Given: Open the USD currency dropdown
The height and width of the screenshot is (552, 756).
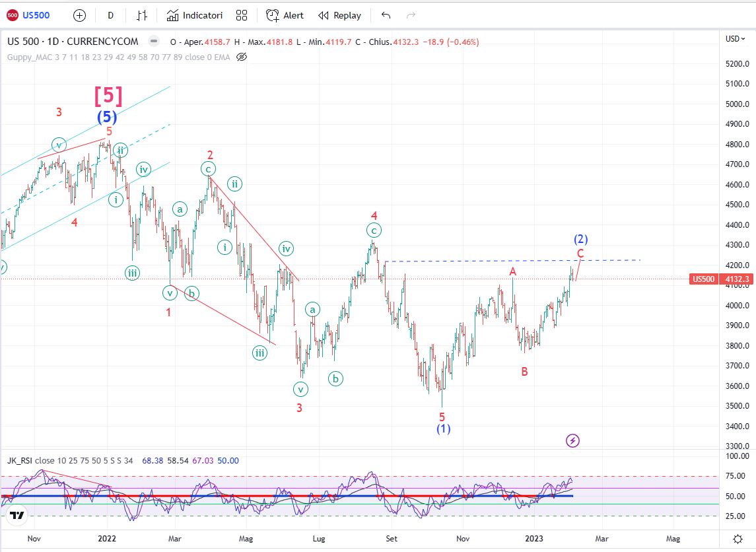Looking at the screenshot, I should point(736,38).
